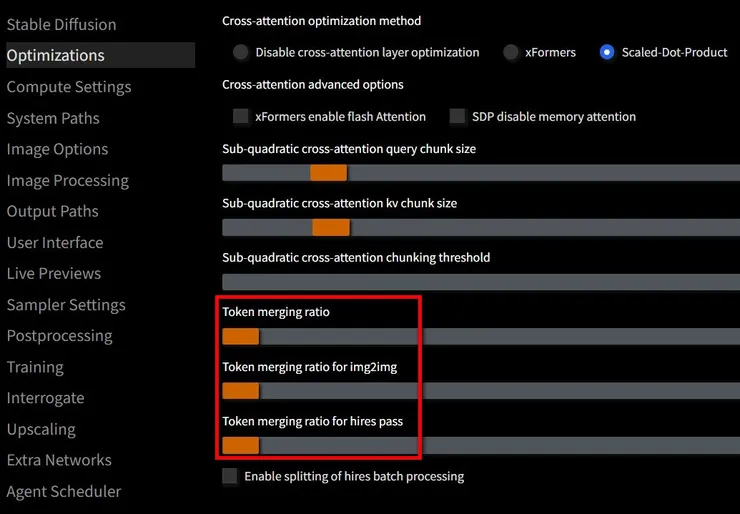
Task: Open Sampler Settings section
Action: point(66,305)
